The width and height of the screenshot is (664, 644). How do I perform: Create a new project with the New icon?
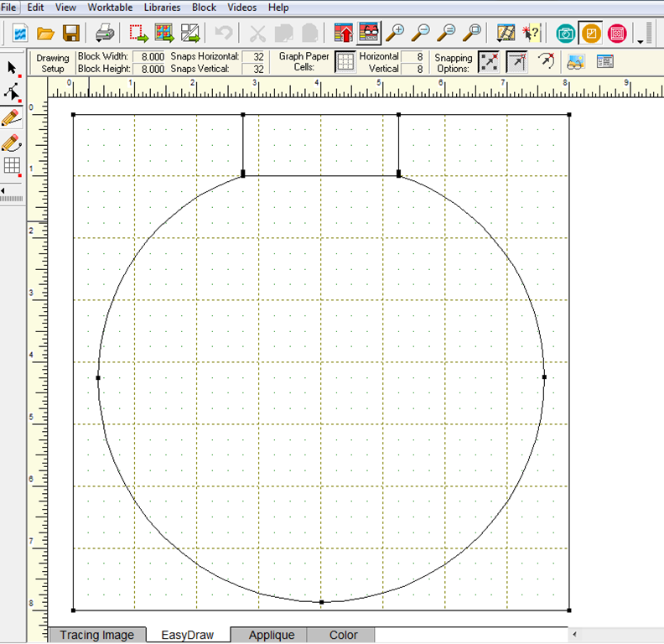(20, 33)
